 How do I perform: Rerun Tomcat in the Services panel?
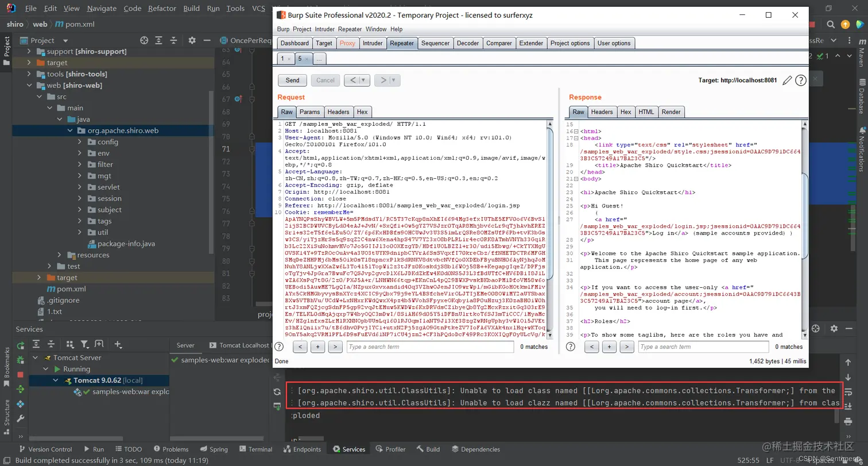click(21, 345)
